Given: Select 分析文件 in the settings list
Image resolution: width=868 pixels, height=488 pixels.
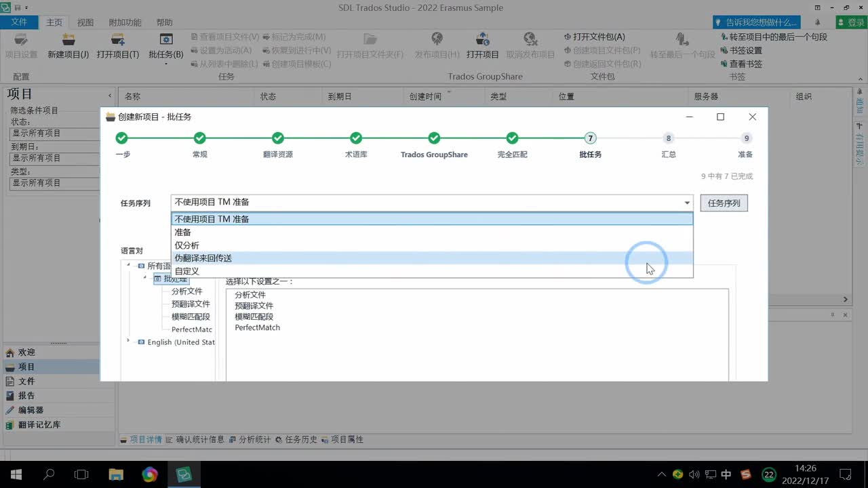Looking at the screenshot, I should coord(250,295).
